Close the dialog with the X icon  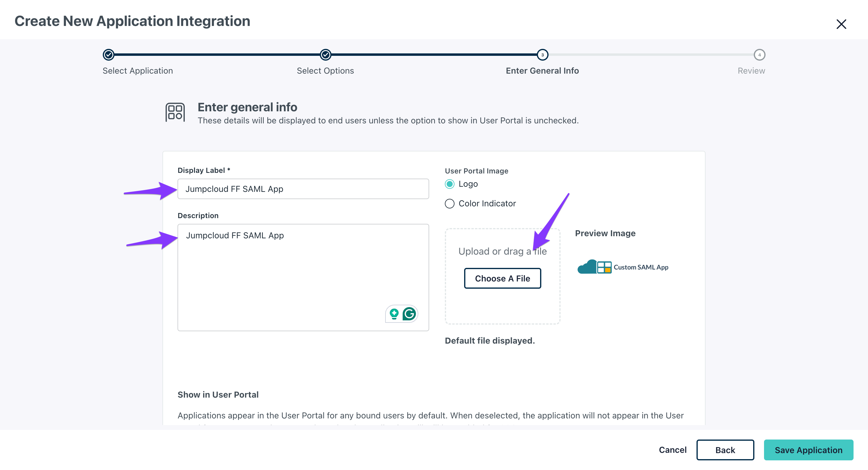(841, 24)
